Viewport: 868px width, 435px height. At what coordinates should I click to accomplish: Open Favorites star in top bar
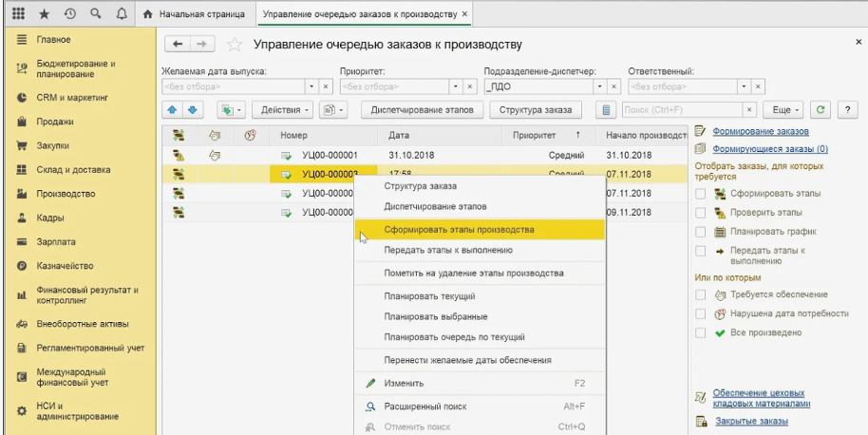tap(45, 14)
